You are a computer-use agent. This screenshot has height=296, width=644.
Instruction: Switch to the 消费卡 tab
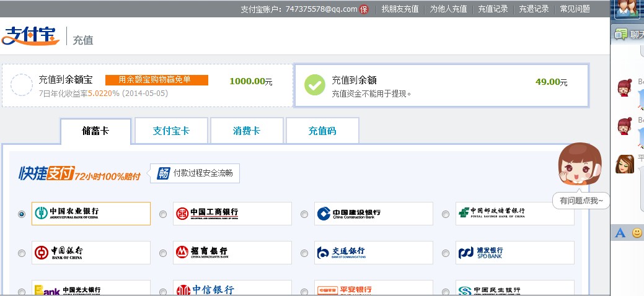pyautogui.click(x=247, y=131)
